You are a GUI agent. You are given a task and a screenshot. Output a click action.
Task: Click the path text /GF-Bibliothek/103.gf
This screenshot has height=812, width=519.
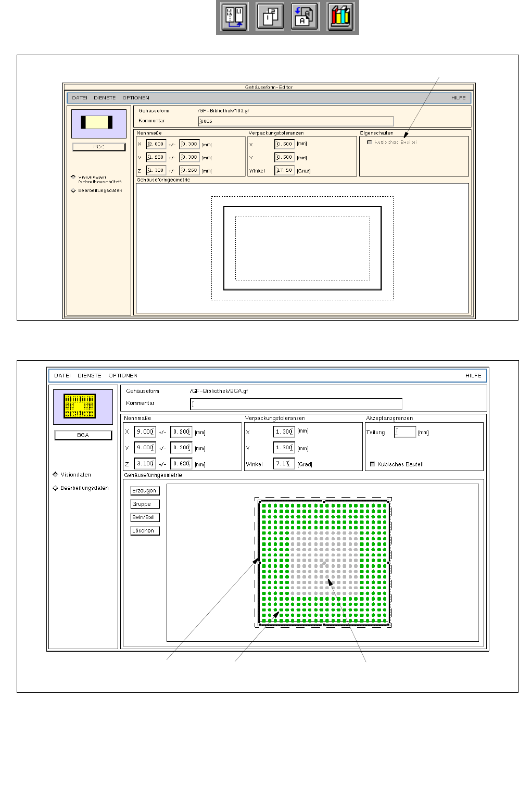[223, 111]
